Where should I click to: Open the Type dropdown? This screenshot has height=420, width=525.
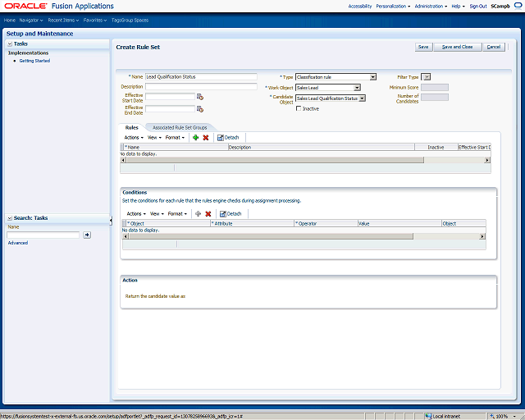click(373, 77)
